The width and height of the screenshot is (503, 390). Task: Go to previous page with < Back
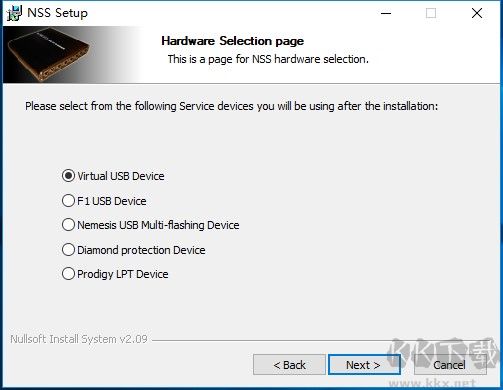click(289, 365)
